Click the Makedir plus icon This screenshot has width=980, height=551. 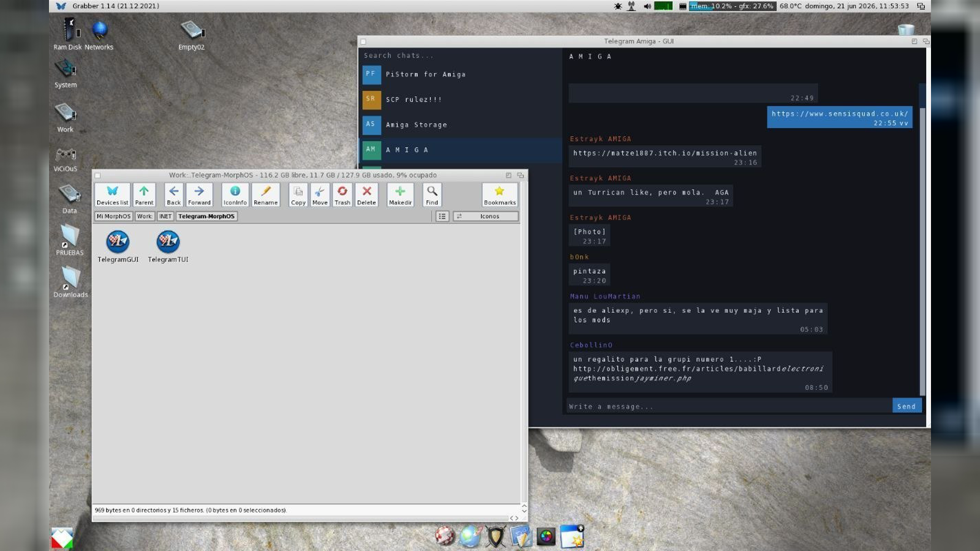click(400, 195)
